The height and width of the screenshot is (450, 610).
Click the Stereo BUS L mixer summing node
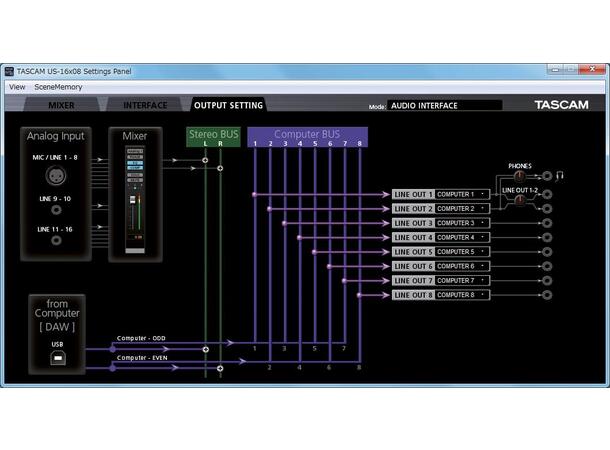[x=205, y=160]
